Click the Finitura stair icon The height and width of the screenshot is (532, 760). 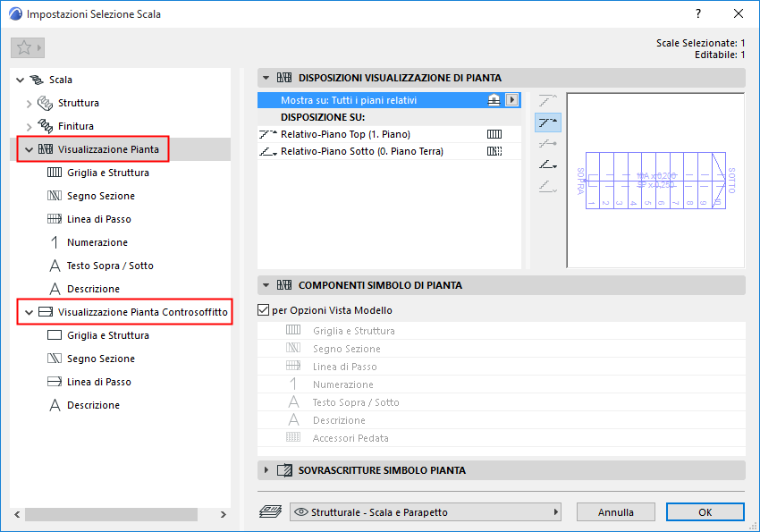(45, 126)
